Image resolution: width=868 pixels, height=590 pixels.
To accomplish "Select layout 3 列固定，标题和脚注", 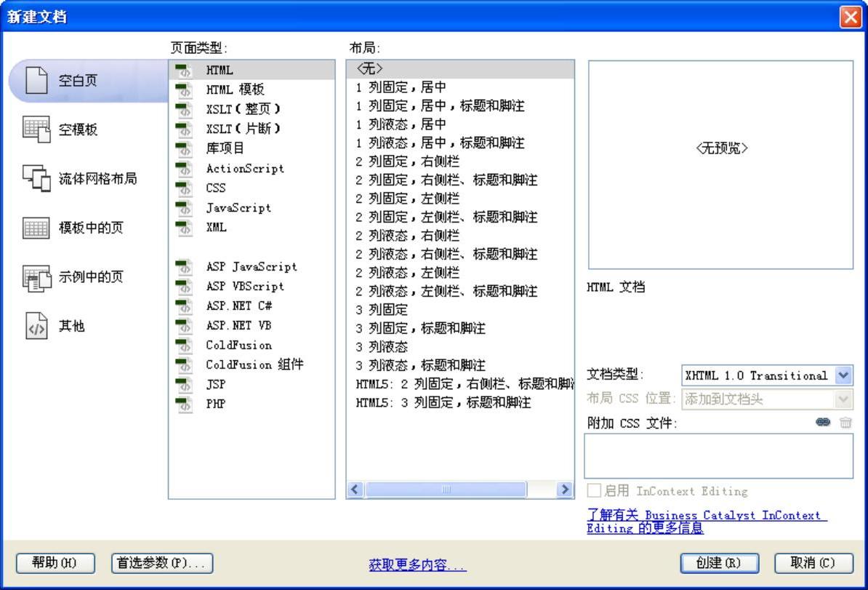I will 461,328.
